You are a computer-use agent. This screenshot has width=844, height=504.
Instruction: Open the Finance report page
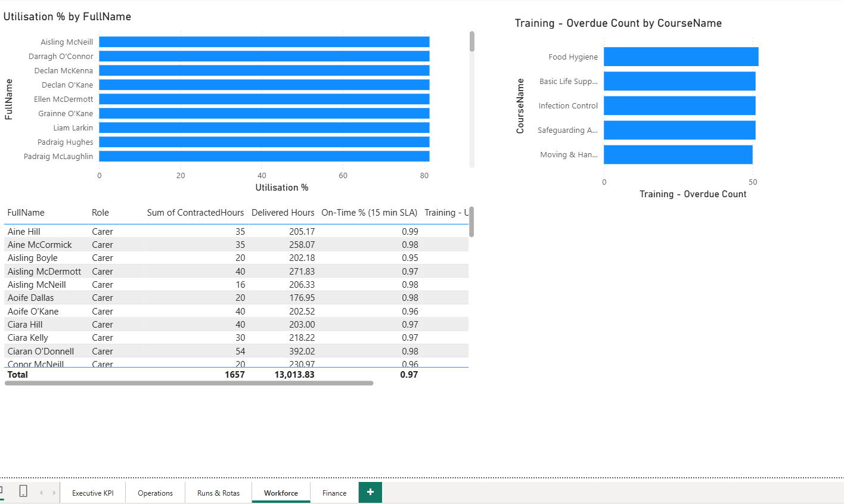[x=333, y=493]
